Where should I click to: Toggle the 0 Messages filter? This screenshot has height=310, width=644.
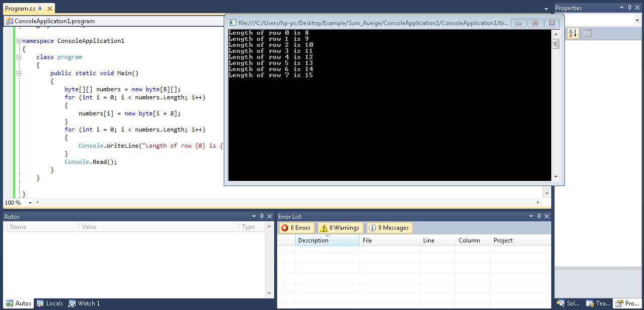pyautogui.click(x=389, y=228)
